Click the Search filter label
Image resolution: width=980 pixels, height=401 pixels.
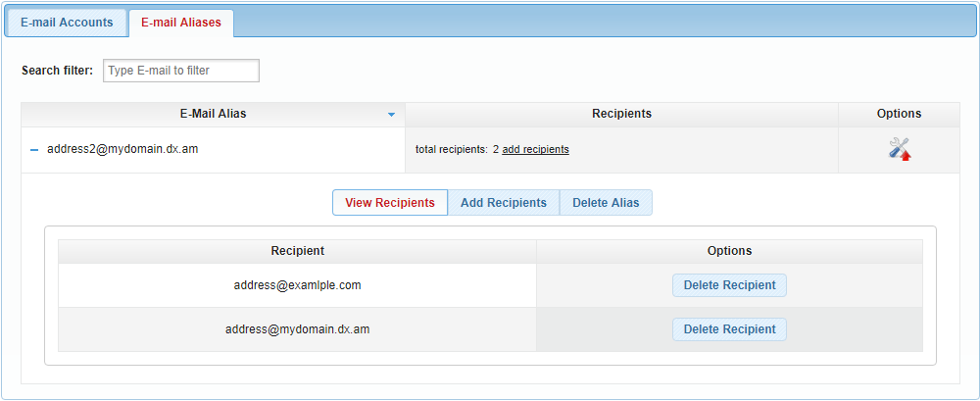(x=57, y=71)
